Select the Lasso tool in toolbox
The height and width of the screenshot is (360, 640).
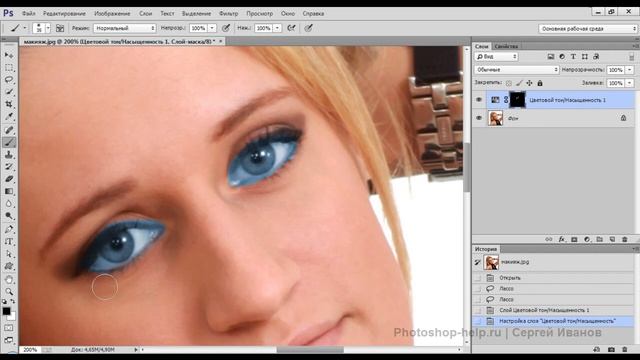point(9,80)
